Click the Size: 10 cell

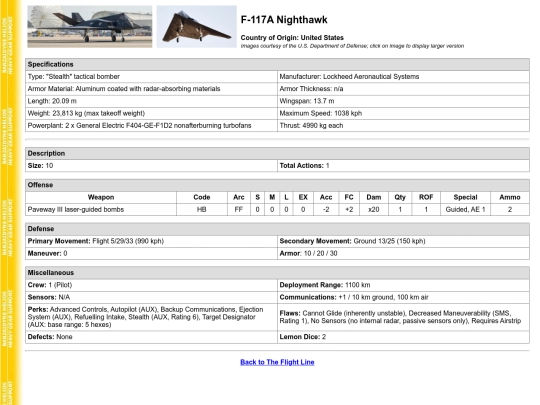(x=151, y=166)
